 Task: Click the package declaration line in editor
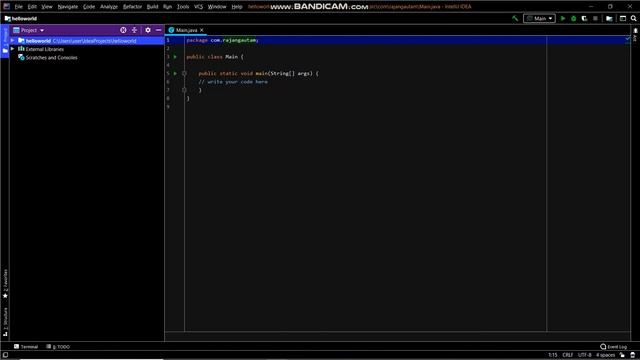coord(222,40)
